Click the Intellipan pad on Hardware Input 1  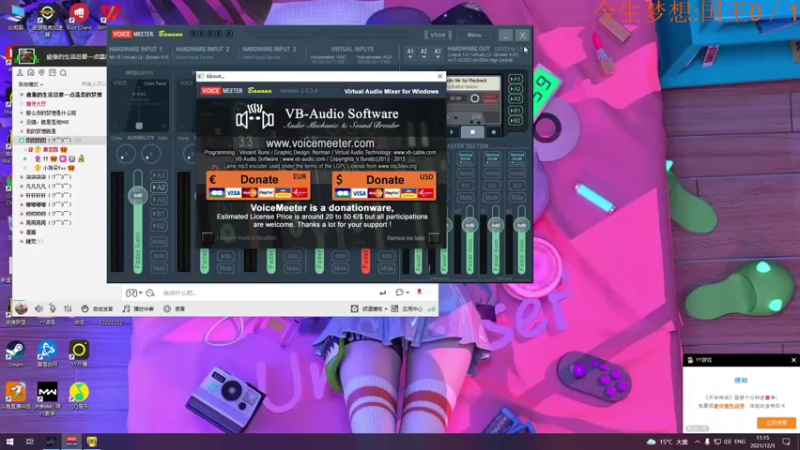(139, 104)
